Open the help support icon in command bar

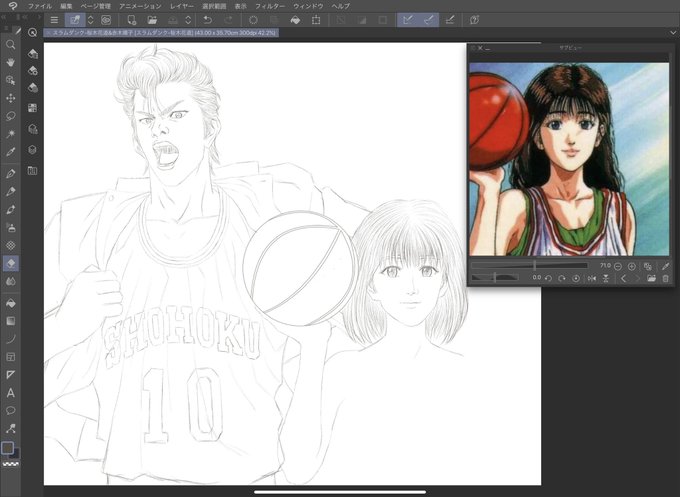pyautogui.click(x=474, y=20)
